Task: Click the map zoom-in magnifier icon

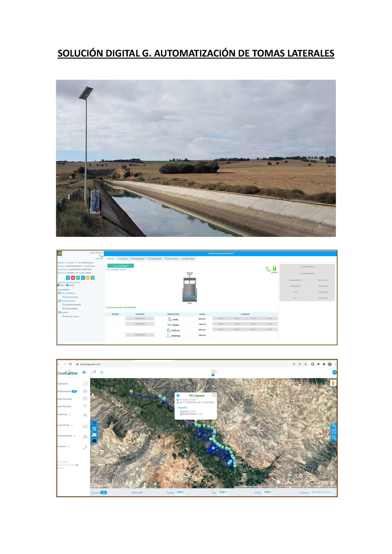Action: (334, 426)
